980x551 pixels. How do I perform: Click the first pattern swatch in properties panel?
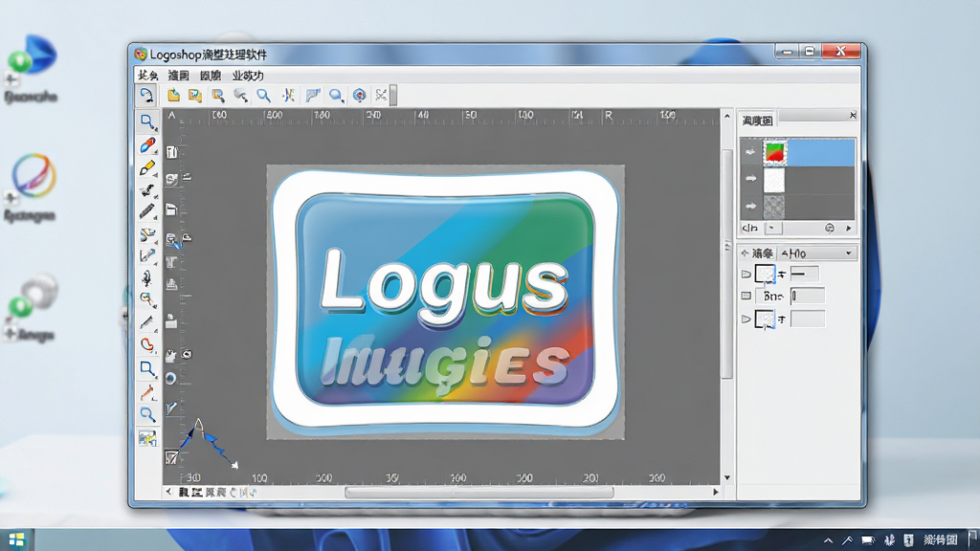pyautogui.click(x=765, y=274)
